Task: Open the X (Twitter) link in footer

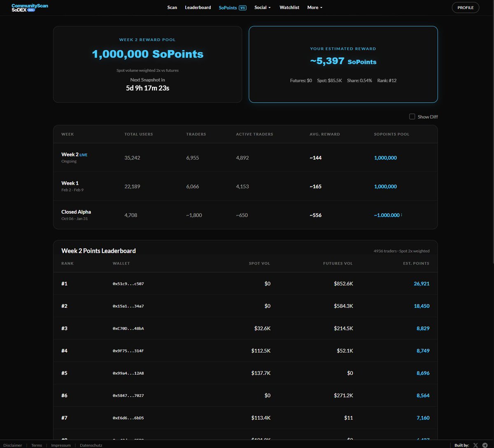Action: click(x=476, y=445)
